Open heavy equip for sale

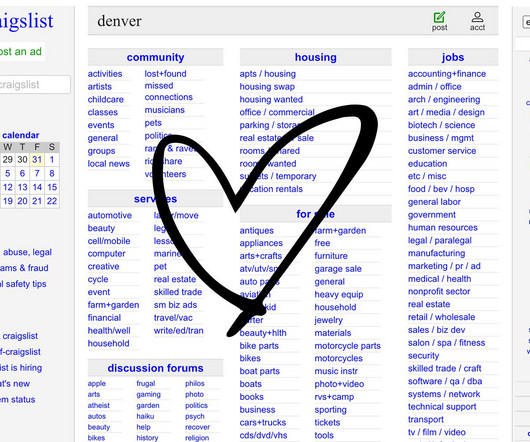[339, 294]
